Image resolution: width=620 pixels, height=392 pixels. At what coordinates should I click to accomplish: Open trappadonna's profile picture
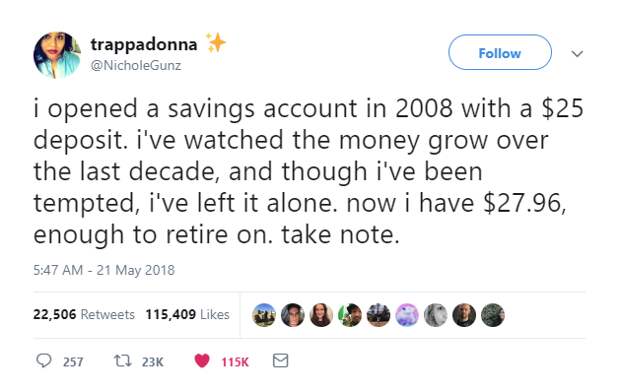(57, 55)
